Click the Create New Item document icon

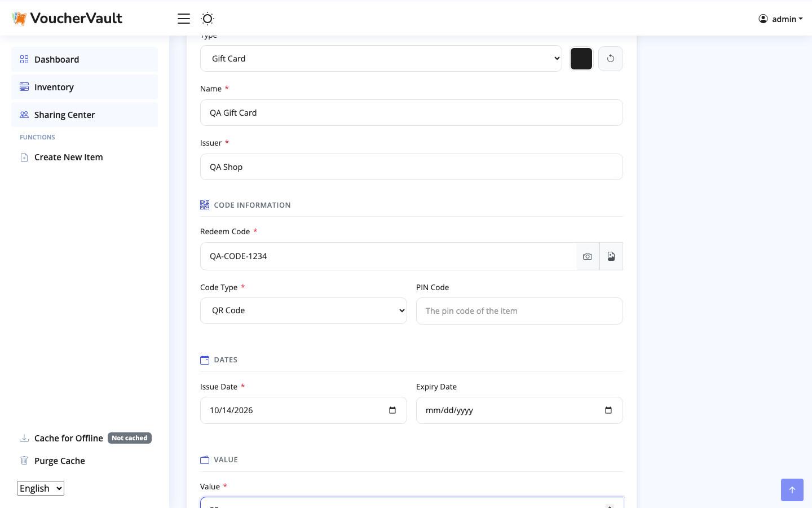click(24, 157)
